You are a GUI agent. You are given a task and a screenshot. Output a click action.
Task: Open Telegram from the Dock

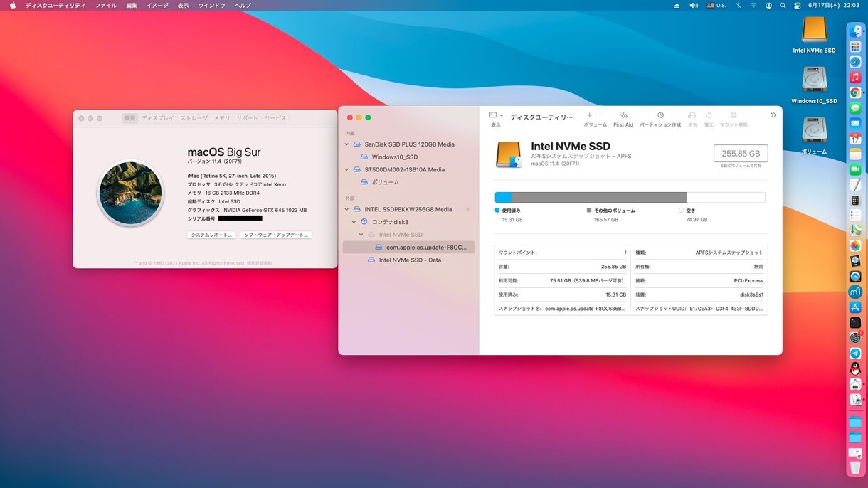click(x=855, y=353)
